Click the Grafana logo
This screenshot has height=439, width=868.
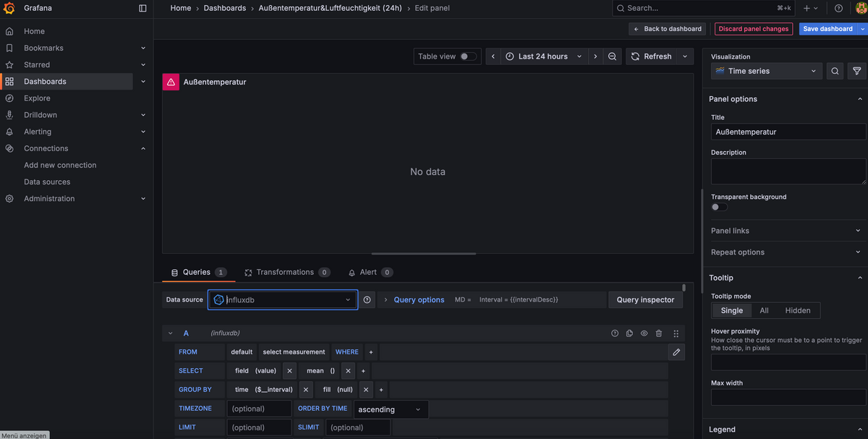click(9, 8)
